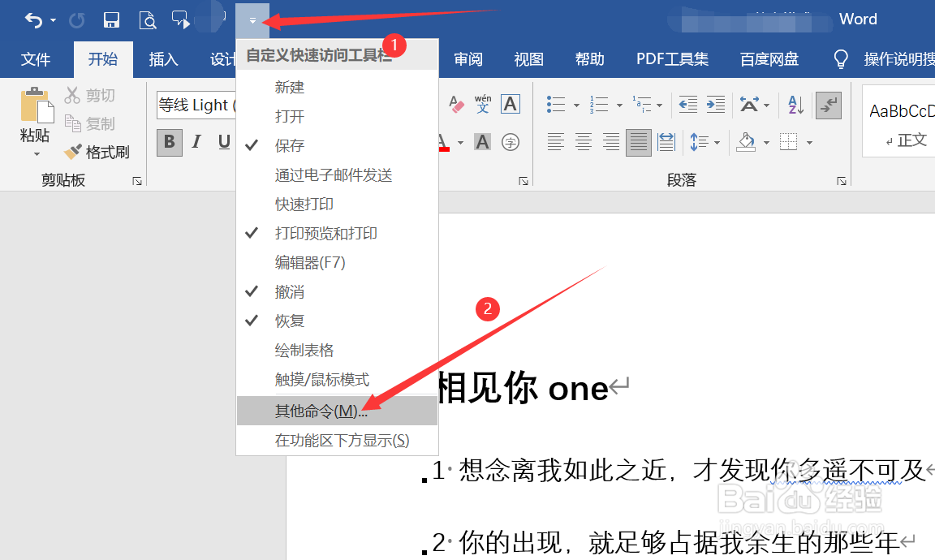The image size is (935, 560).
Task: Apply 拼音指南 phonetic guide icon
Action: tap(482, 104)
